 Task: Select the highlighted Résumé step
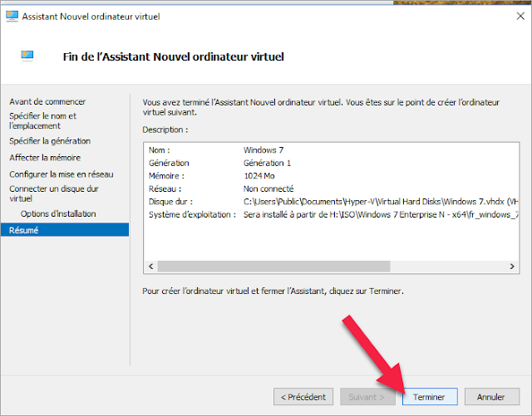coord(65,230)
